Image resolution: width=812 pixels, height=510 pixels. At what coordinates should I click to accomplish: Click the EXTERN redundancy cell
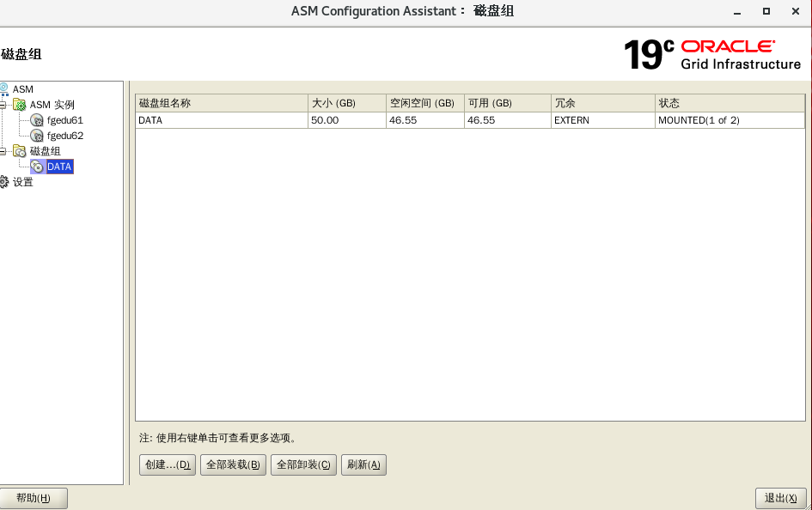point(603,120)
